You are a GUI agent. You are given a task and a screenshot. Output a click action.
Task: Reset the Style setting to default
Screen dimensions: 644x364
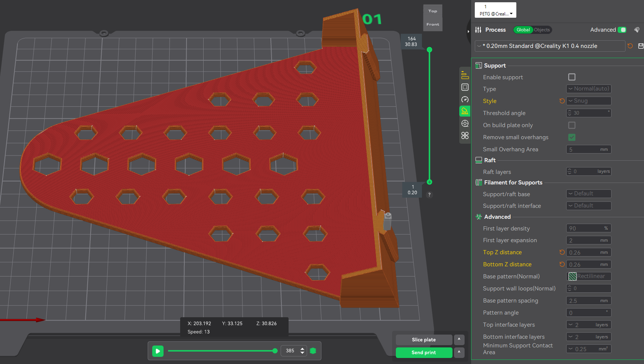562,101
